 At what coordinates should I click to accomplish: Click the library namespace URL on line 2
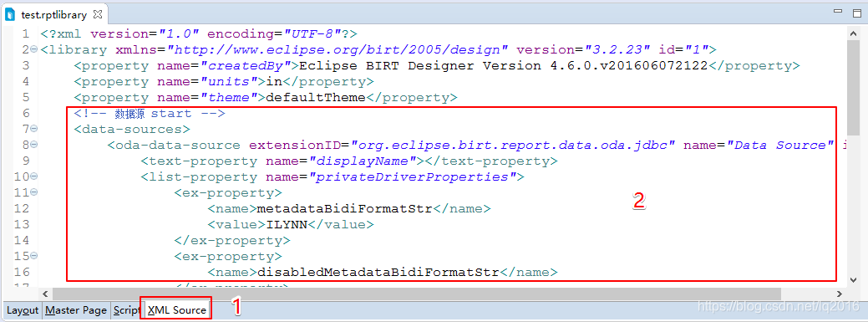338,49
